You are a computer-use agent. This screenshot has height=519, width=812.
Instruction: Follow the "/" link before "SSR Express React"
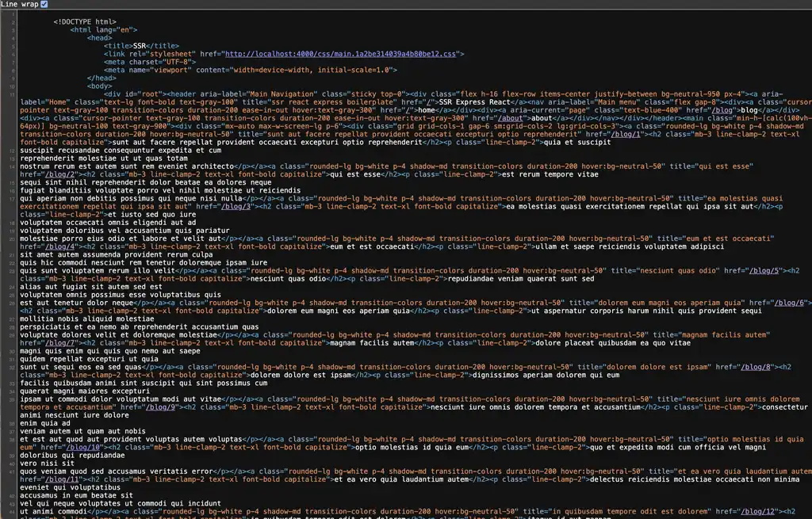pos(429,102)
